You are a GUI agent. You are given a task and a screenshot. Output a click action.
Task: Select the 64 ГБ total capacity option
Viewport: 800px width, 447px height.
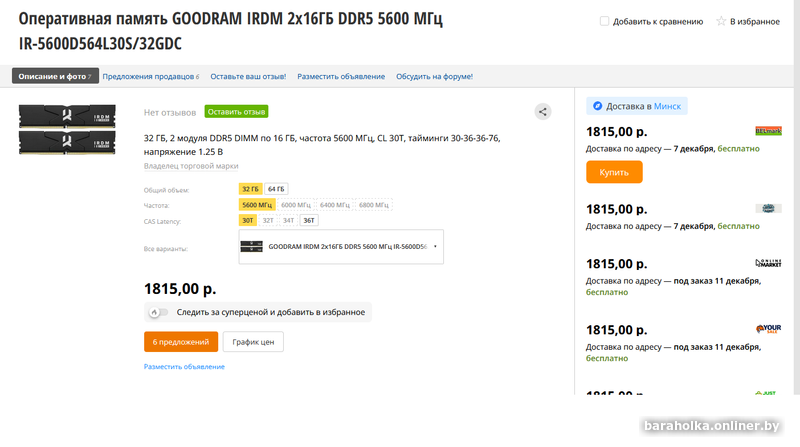(x=275, y=189)
